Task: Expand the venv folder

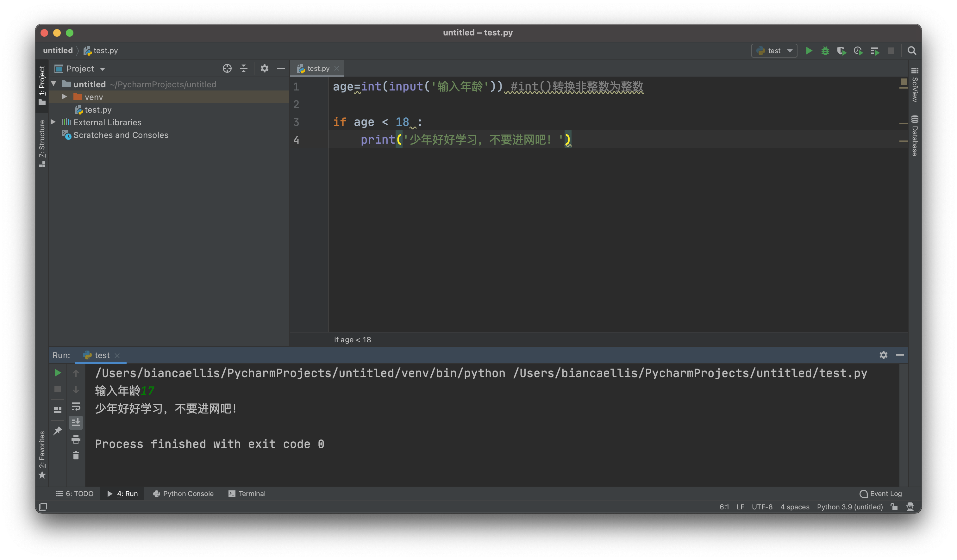Action: click(x=64, y=97)
